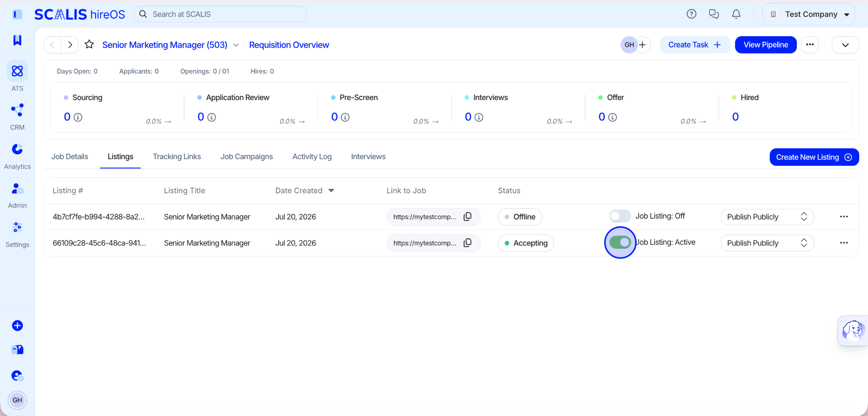Click the Create Task button
Image resolution: width=868 pixels, height=416 pixels.
click(695, 45)
